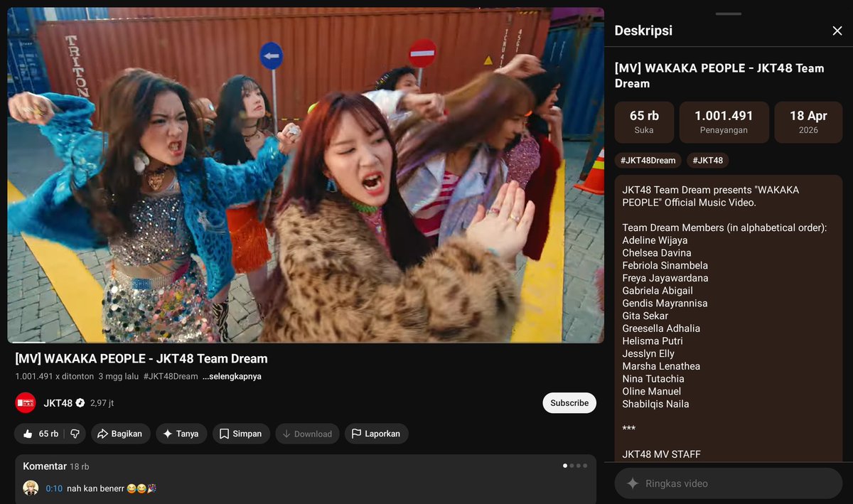Report video with the Laporkan button
This screenshot has height=504, width=853.
click(376, 434)
